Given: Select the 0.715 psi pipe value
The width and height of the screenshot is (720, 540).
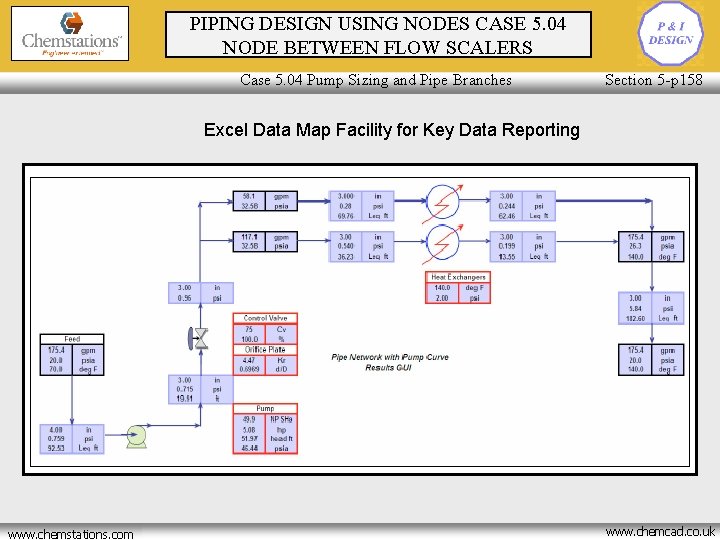Looking at the screenshot, I should point(185,389).
